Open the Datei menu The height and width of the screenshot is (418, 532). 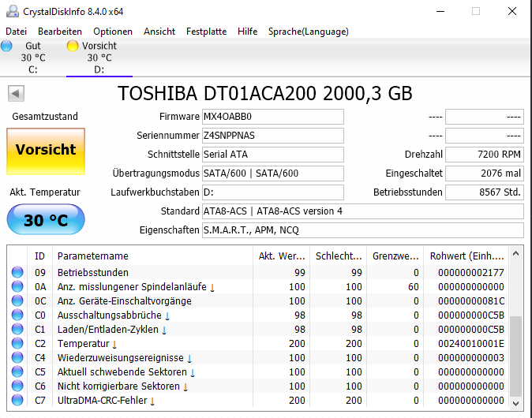tap(16, 32)
